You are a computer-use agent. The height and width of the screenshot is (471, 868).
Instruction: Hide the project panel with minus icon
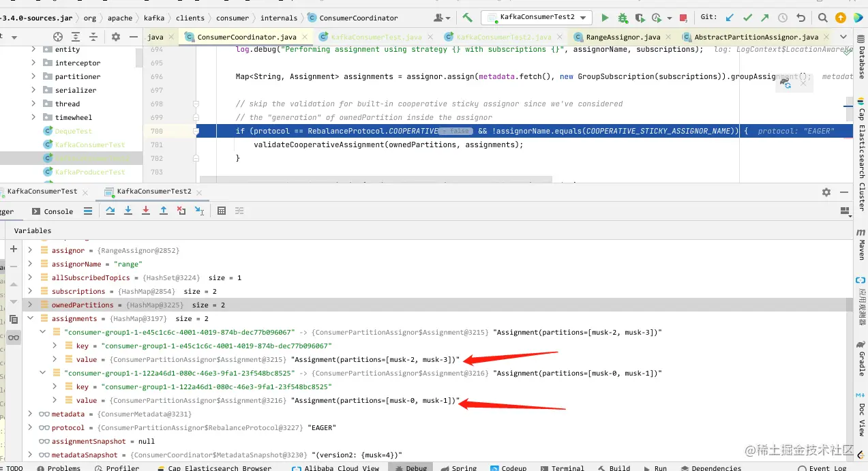click(133, 37)
